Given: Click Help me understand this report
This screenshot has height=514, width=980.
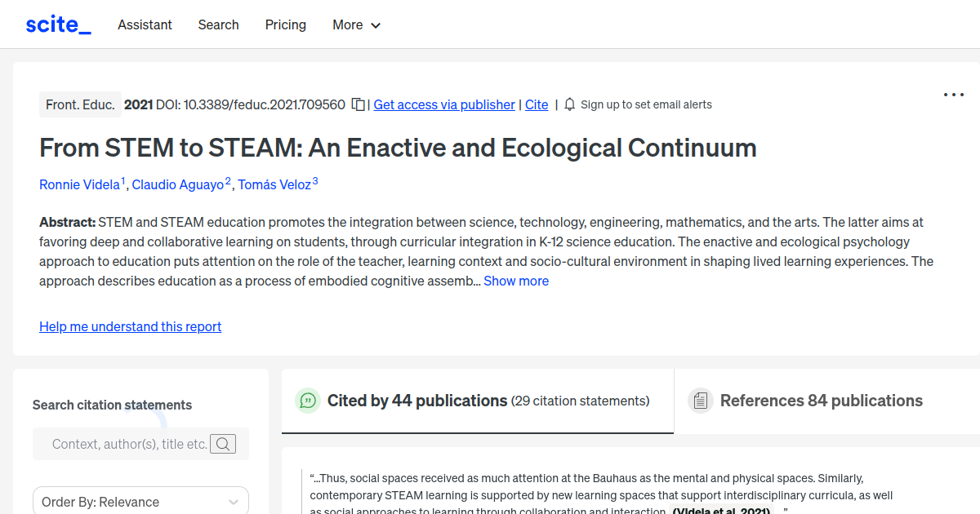Looking at the screenshot, I should 130,326.
